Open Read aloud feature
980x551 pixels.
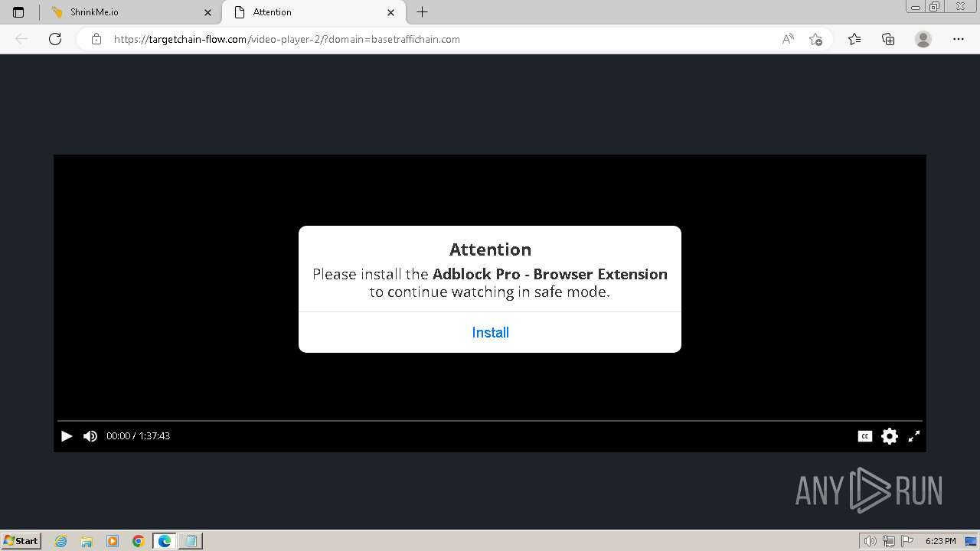(788, 39)
